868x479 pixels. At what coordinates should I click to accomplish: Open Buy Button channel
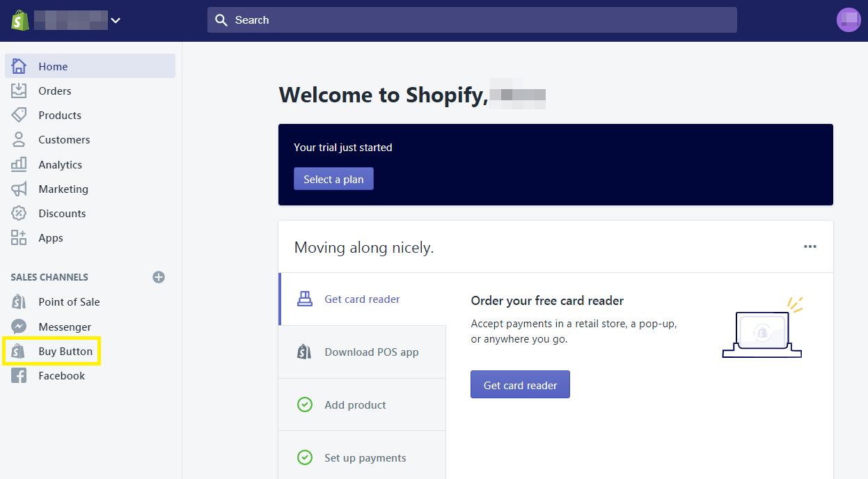point(65,352)
